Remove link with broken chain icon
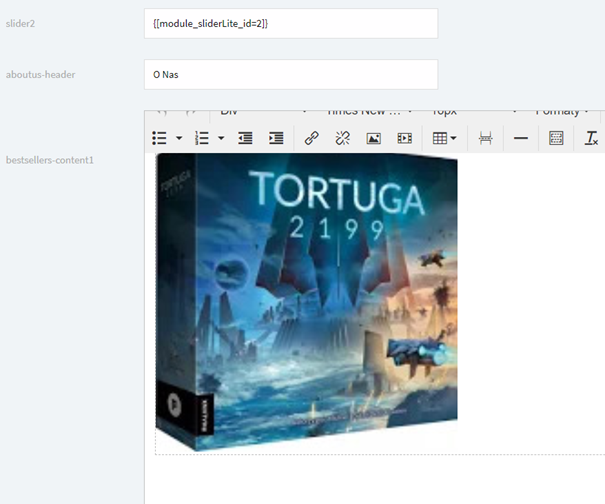 click(x=342, y=138)
